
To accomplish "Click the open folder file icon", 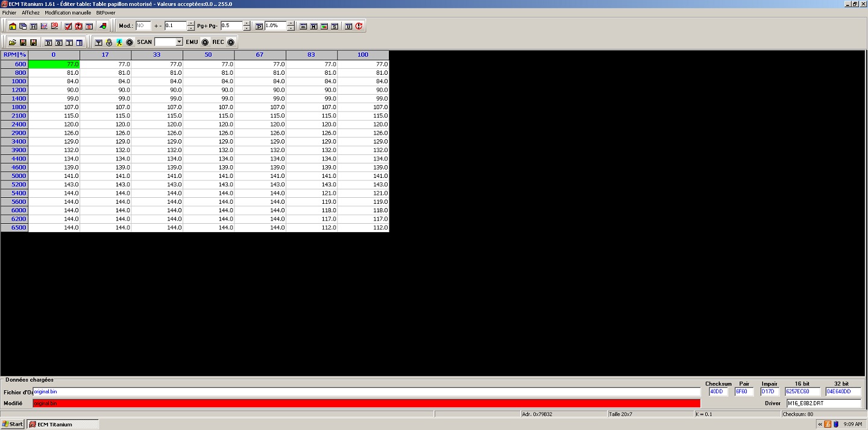I will 13,42.
